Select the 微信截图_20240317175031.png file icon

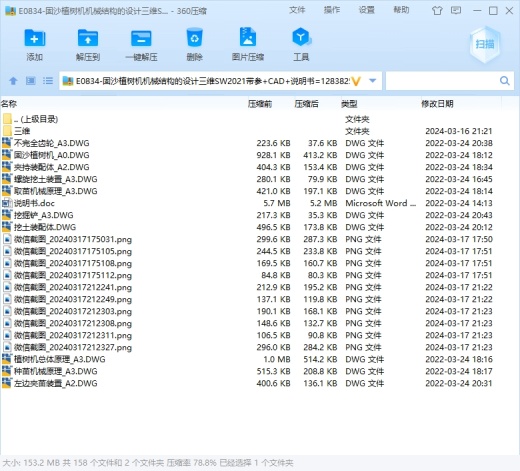click(x=7, y=239)
